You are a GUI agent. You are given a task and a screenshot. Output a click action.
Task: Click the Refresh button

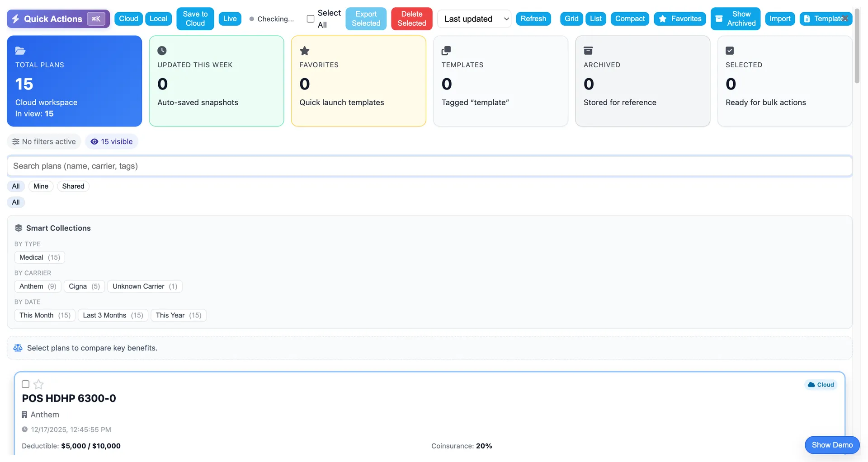533,19
